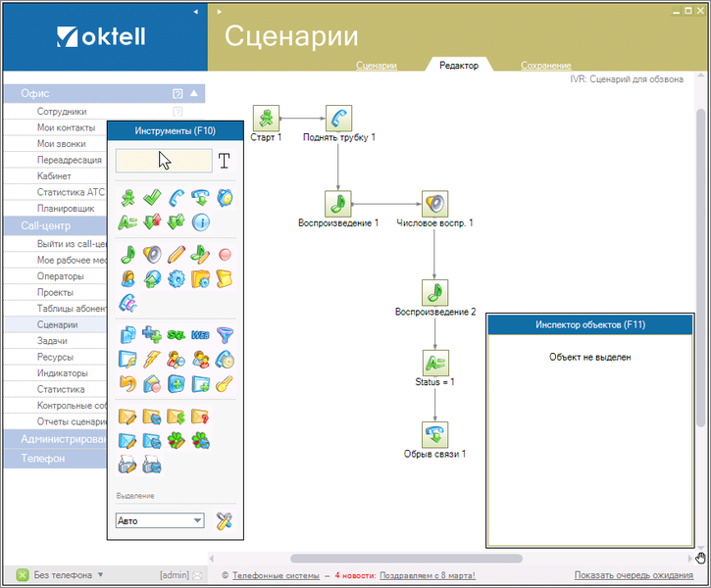Click the Обрыв связи 1 node
Viewport: 711px width, 588px height.
pyautogui.click(x=434, y=435)
